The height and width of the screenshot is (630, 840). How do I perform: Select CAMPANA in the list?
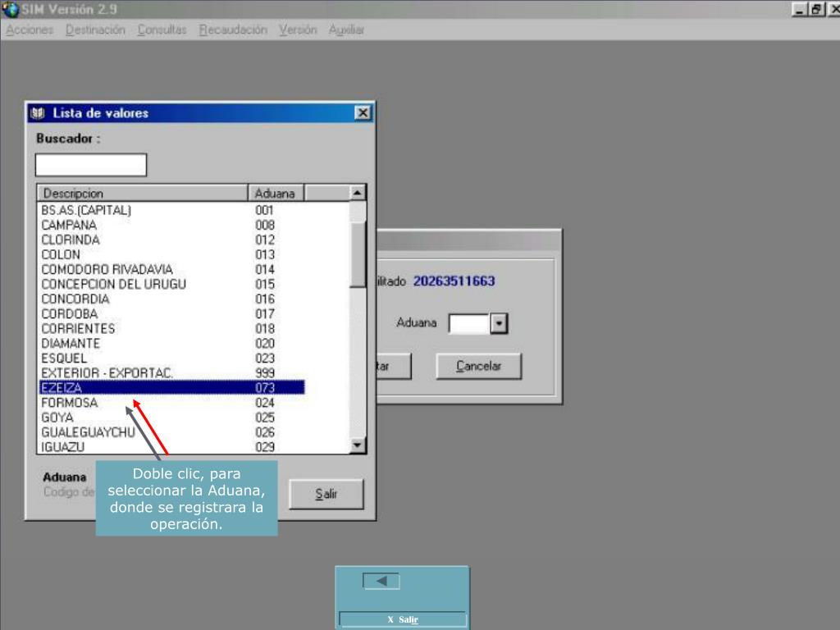click(x=172, y=225)
